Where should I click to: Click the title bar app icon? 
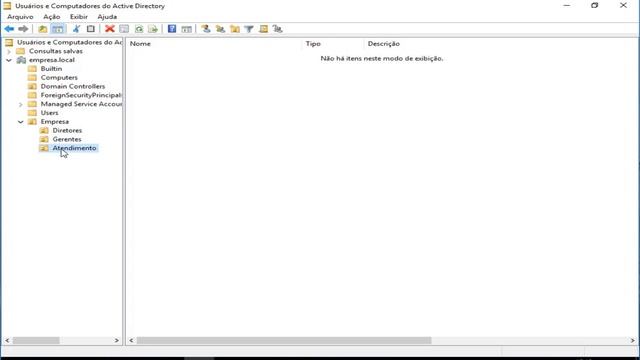7,6
